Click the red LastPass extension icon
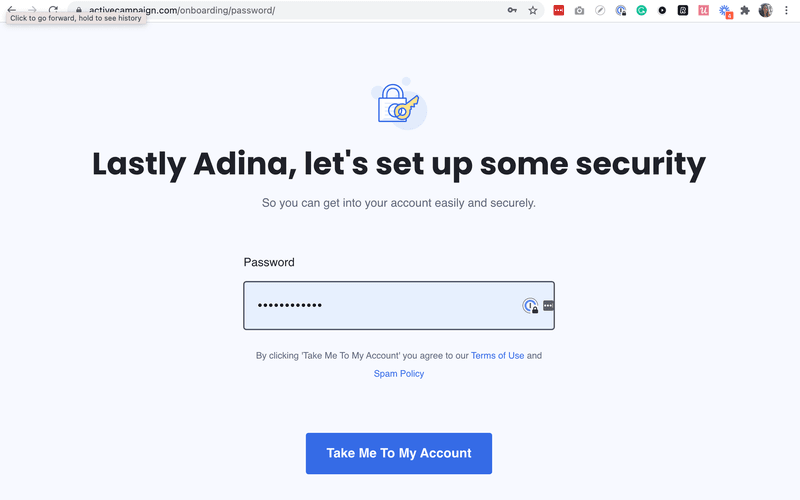Screen dimensions: 800x500 point(559,10)
